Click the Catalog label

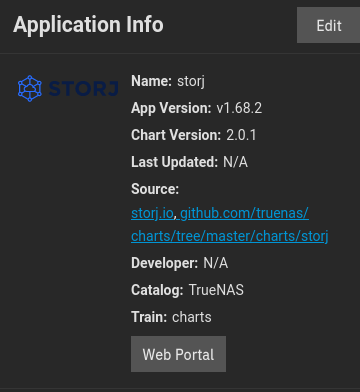point(157,290)
